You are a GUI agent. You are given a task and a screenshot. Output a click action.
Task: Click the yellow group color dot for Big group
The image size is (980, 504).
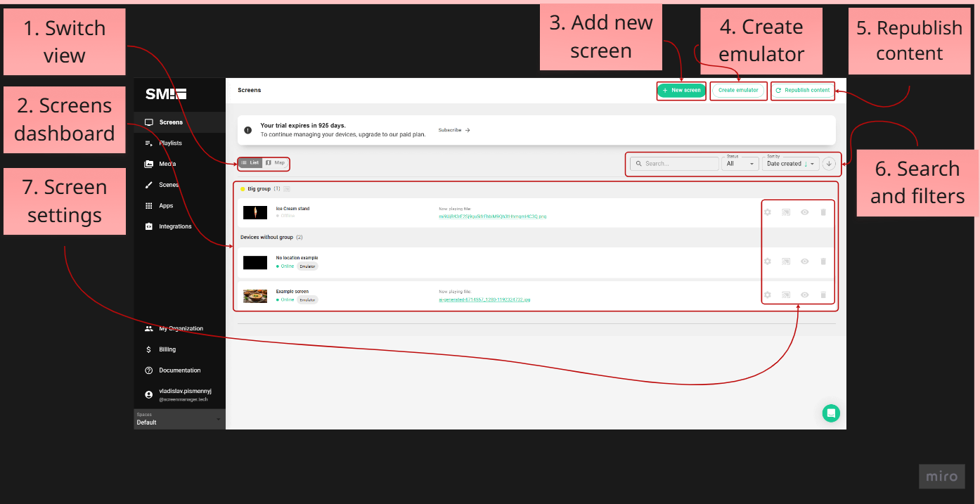click(243, 188)
